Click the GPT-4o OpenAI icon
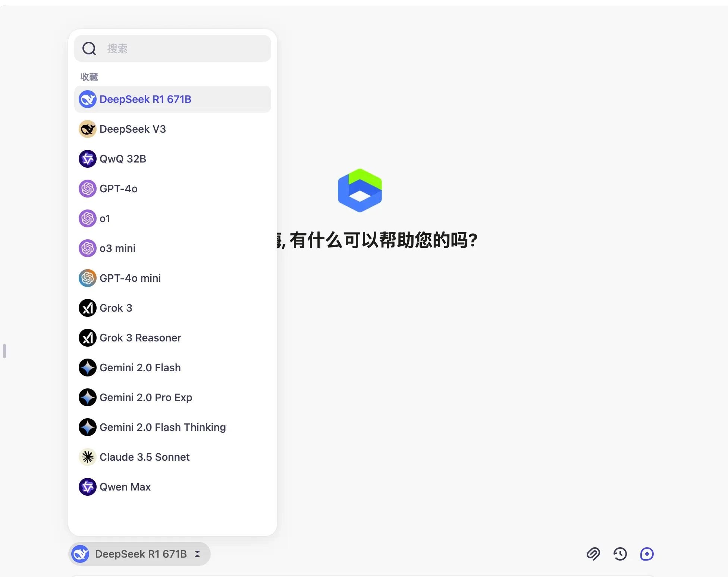728x577 pixels. click(x=88, y=189)
